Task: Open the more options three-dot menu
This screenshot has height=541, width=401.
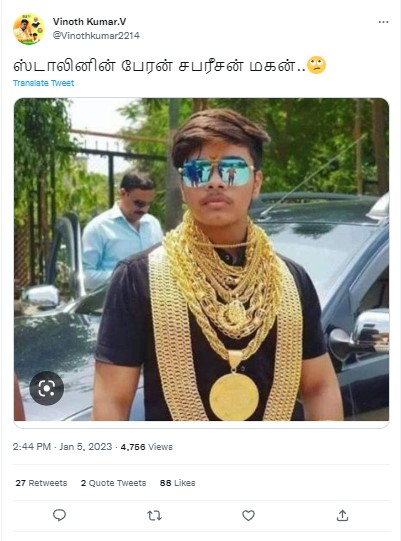Action: tap(383, 22)
